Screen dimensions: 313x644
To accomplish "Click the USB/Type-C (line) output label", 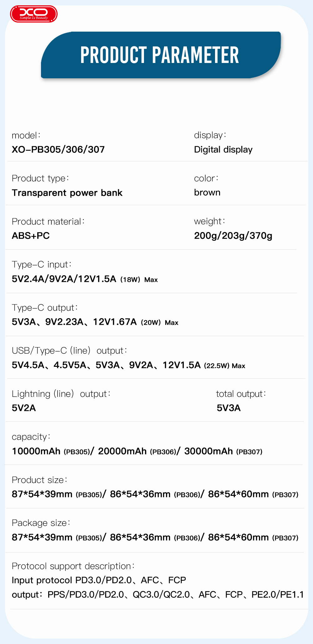I will point(69,351).
